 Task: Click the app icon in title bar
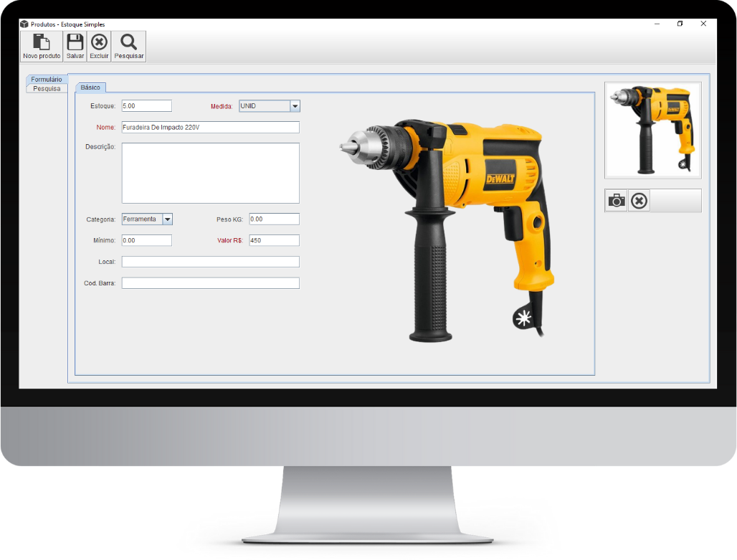[x=24, y=24]
